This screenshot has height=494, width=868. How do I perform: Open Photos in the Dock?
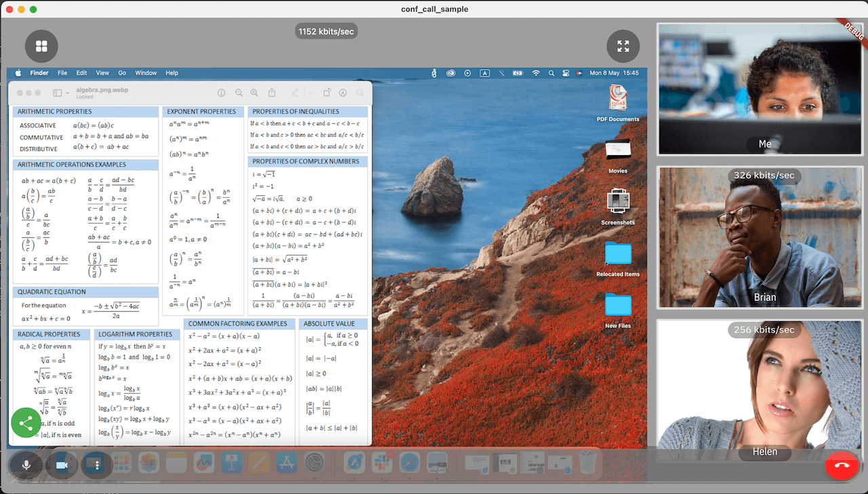[x=149, y=463]
